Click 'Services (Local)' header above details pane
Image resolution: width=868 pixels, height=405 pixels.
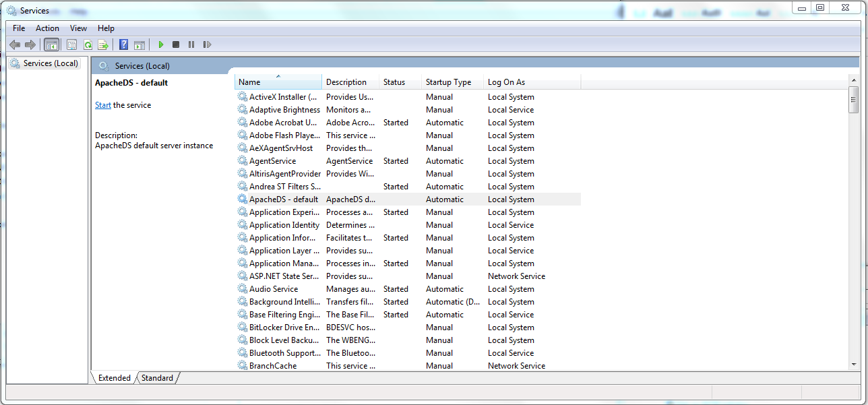click(x=142, y=66)
